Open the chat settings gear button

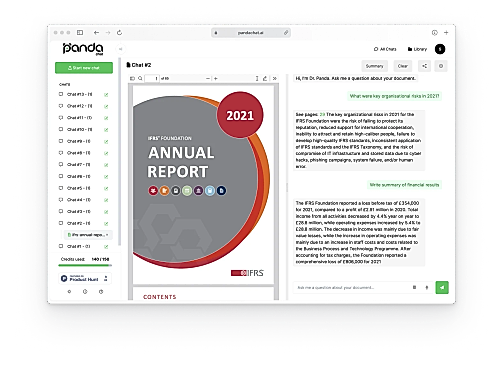tap(441, 66)
